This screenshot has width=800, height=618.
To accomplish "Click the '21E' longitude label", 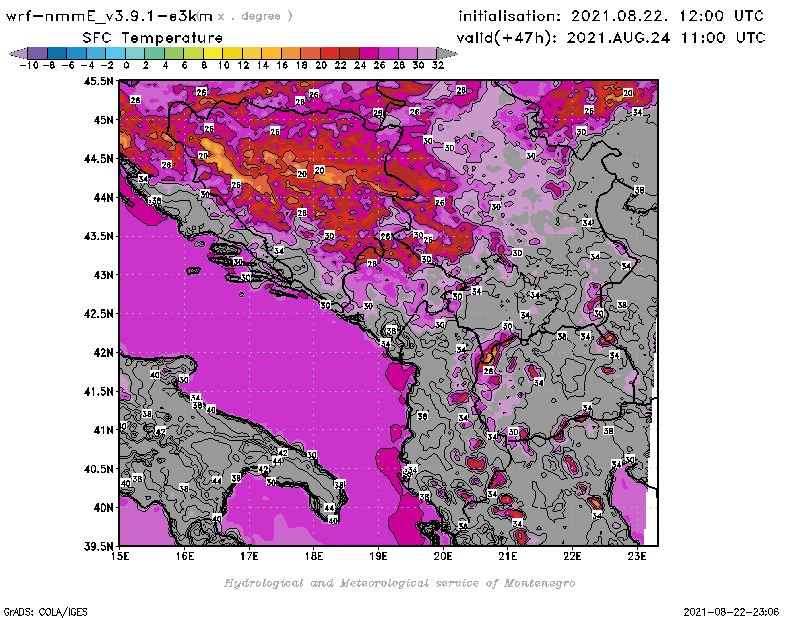I will [x=508, y=556].
